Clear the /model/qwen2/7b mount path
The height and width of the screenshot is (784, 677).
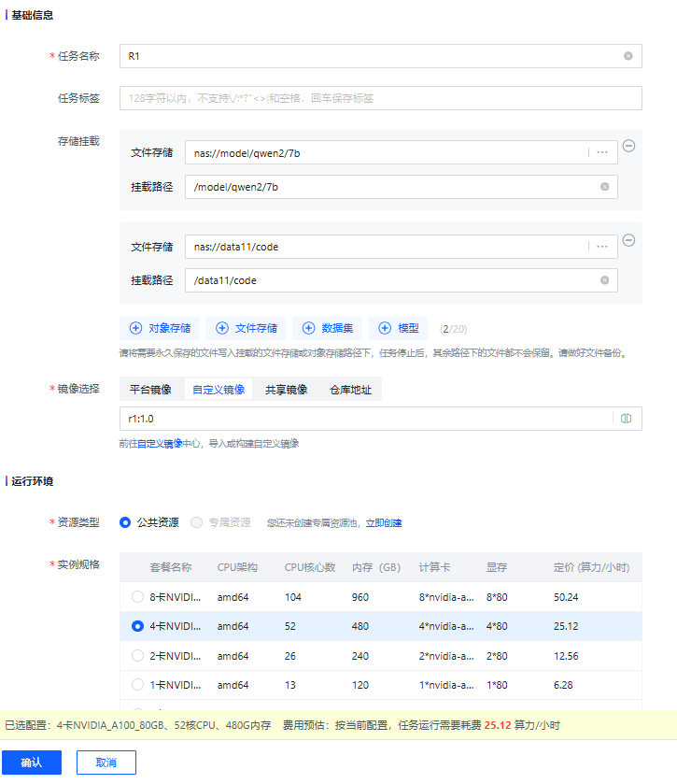[604, 187]
